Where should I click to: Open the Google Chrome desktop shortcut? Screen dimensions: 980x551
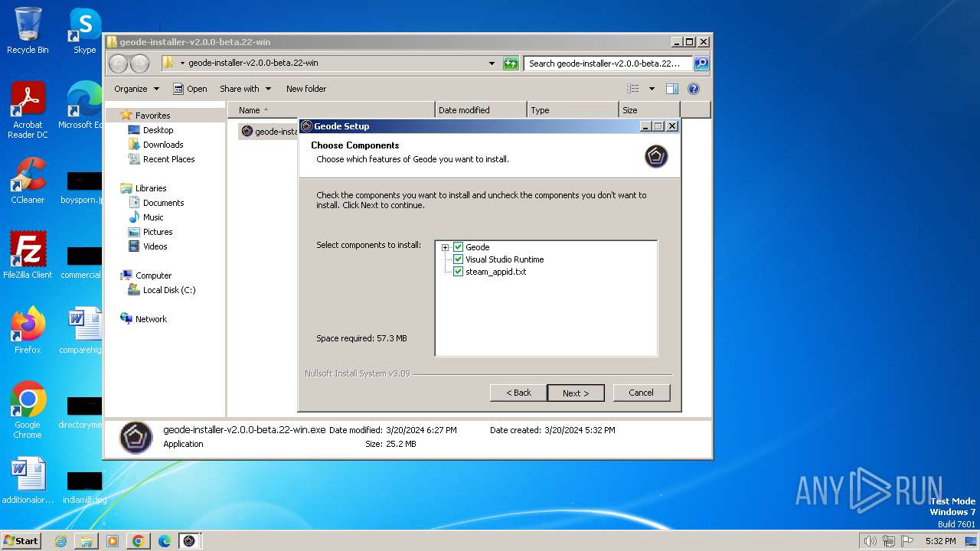point(28,410)
